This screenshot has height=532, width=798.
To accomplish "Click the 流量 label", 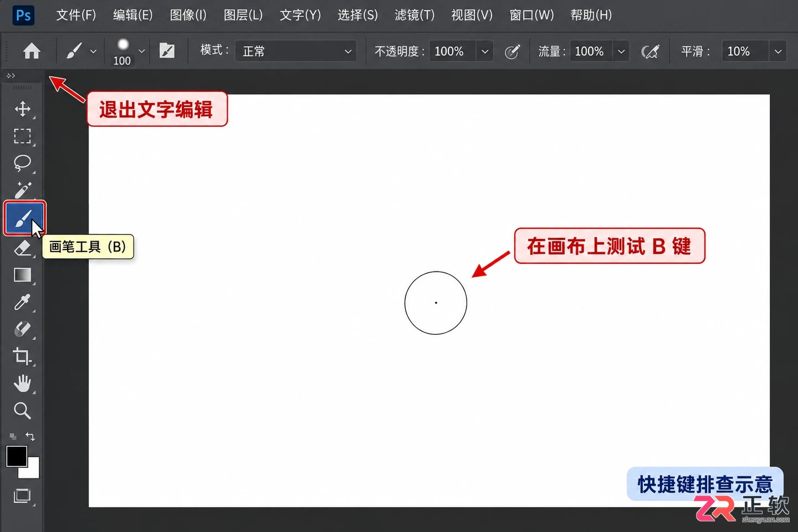I will (552, 52).
